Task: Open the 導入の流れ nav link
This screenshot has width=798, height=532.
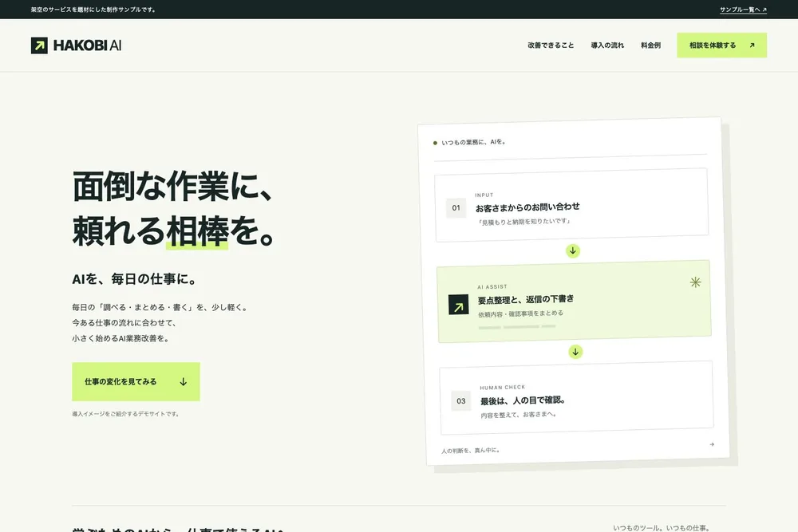Action: click(x=607, y=45)
